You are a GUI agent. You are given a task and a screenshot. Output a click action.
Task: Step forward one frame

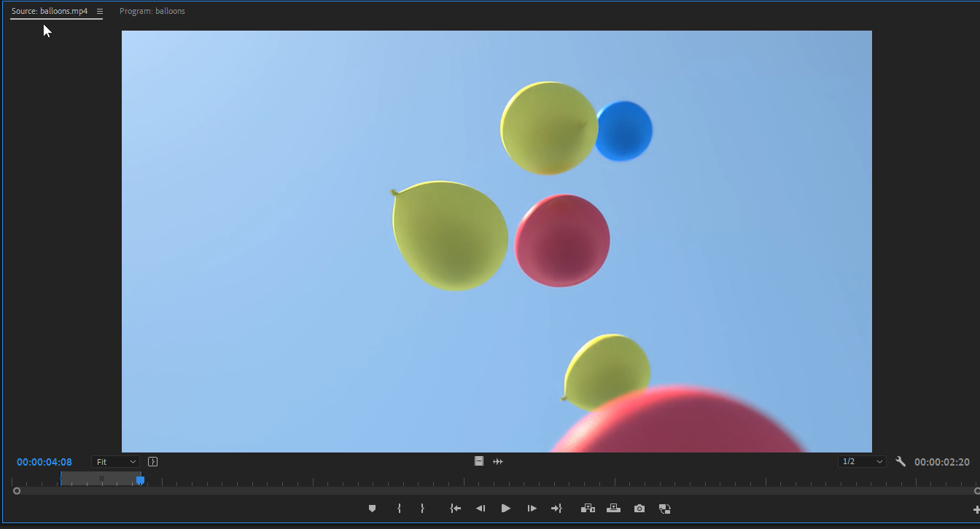pyautogui.click(x=532, y=509)
